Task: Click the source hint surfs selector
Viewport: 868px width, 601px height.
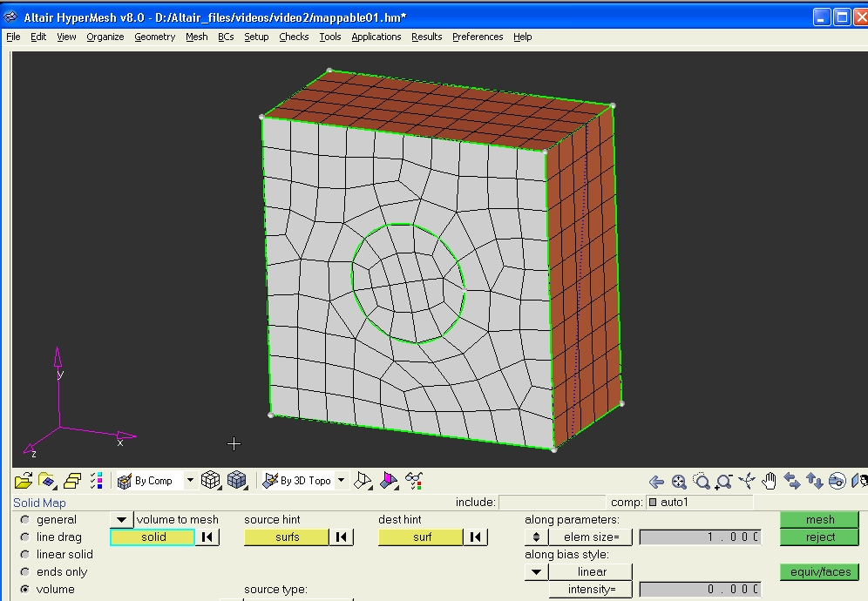Action: [x=287, y=537]
